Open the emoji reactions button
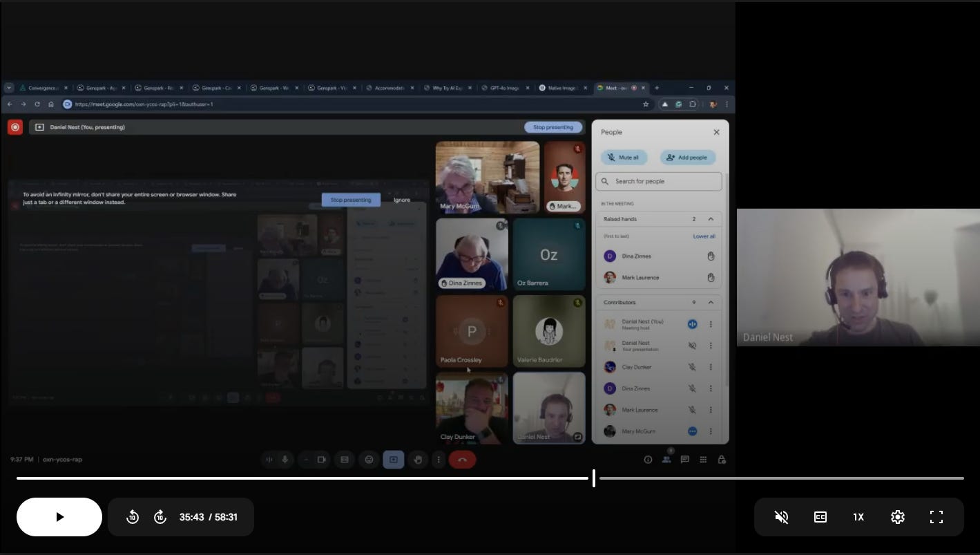 pyautogui.click(x=369, y=460)
